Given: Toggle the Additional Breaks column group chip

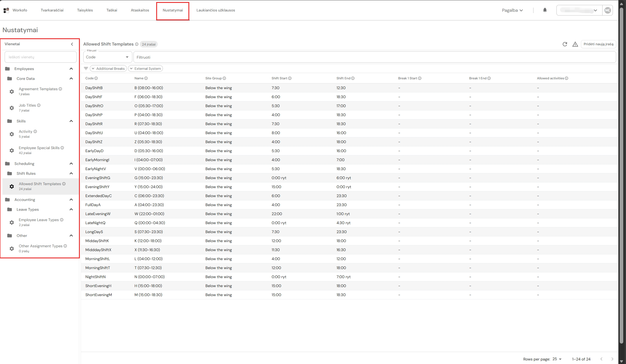Looking at the screenshot, I should point(108,68).
